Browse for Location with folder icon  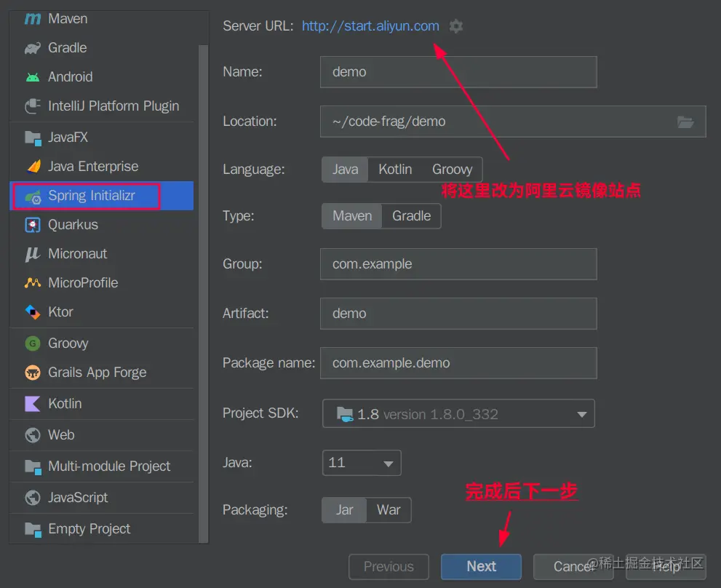coord(685,122)
